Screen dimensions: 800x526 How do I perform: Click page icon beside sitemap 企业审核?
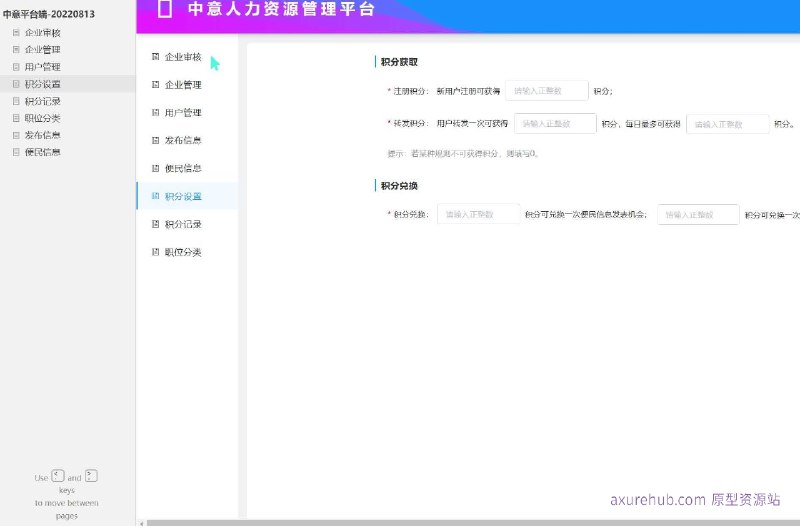pyautogui.click(x=16, y=33)
